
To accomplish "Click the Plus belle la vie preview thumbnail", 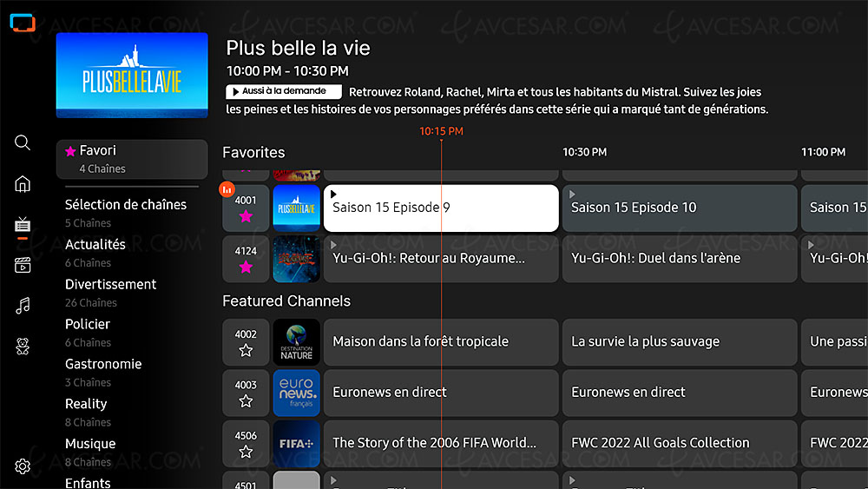I will point(132,76).
